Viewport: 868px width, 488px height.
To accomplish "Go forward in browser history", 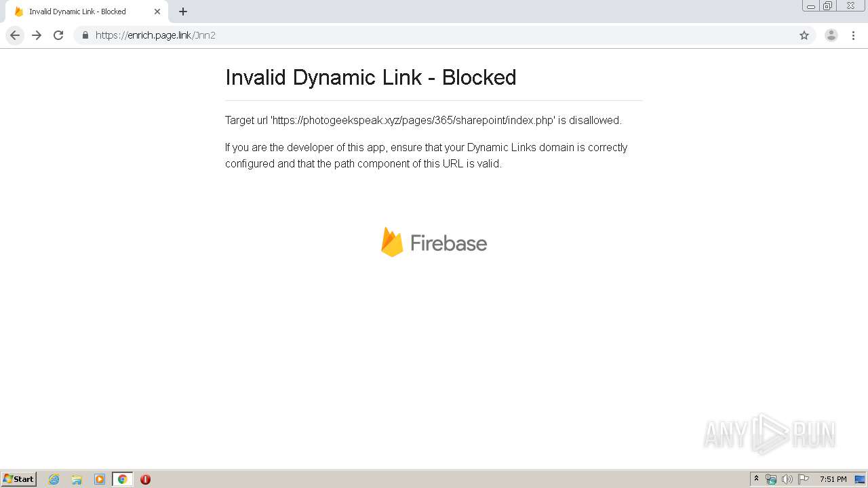I will pos(37,35).
